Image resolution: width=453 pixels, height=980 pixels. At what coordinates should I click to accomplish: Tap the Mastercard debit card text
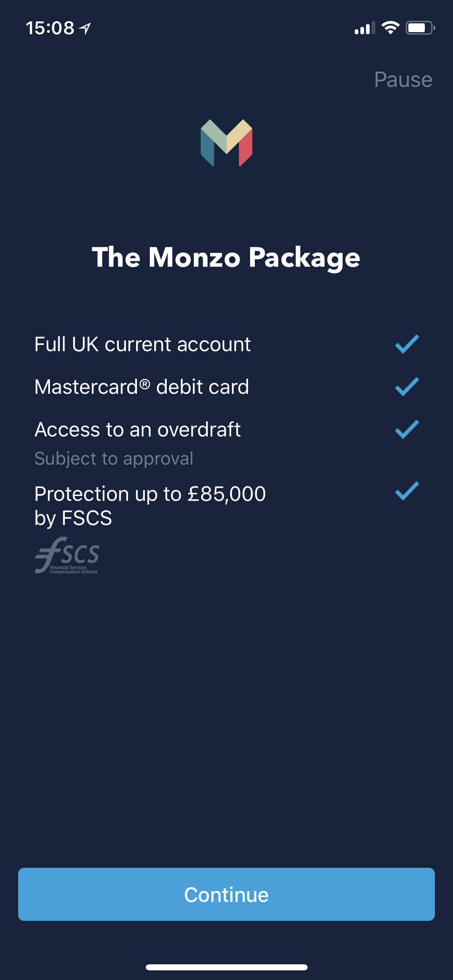click(x=142, y=387)
